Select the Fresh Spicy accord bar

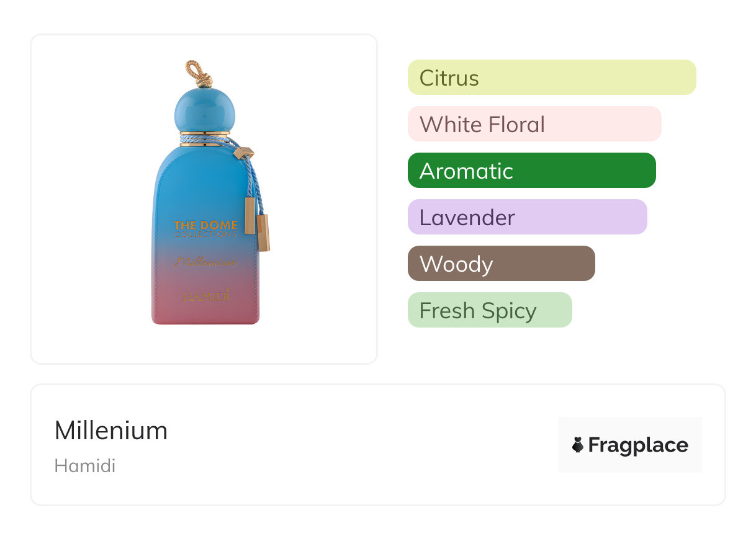(489, 310)
